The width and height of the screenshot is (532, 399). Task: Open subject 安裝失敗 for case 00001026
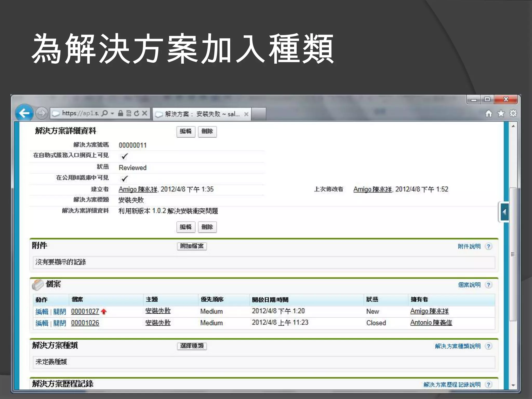[x=158, y=323]
